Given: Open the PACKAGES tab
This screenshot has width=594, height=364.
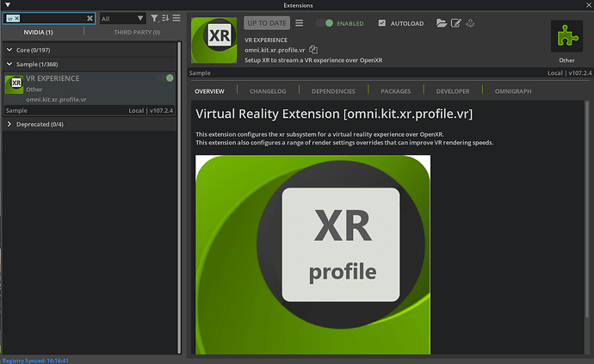Looking at the screenshot, I should point(395,91).
